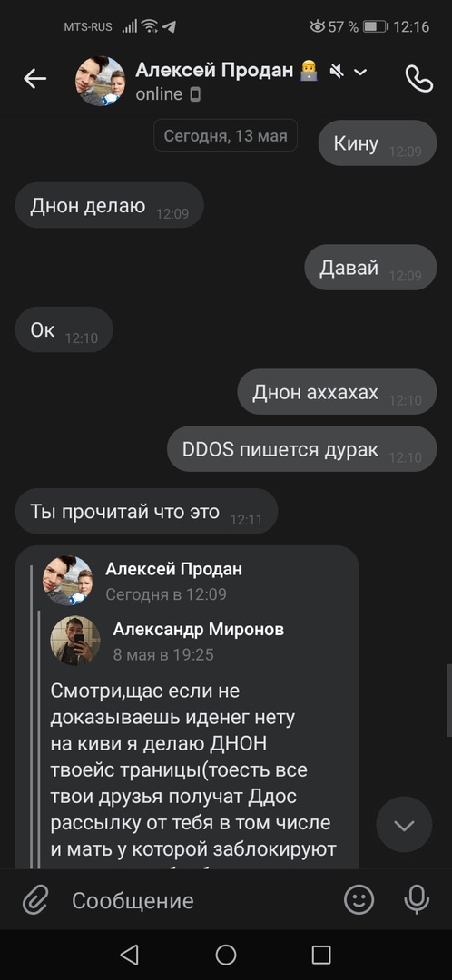452x980 pixels.
Task: Go back using the header arrow
Action: (35, 79)
